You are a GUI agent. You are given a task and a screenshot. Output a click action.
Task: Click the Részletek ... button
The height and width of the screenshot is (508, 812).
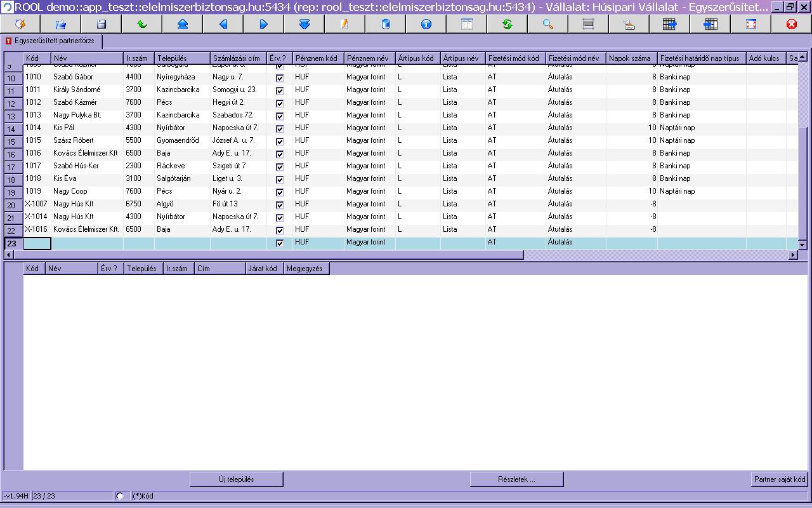click(x=517, y=479)
